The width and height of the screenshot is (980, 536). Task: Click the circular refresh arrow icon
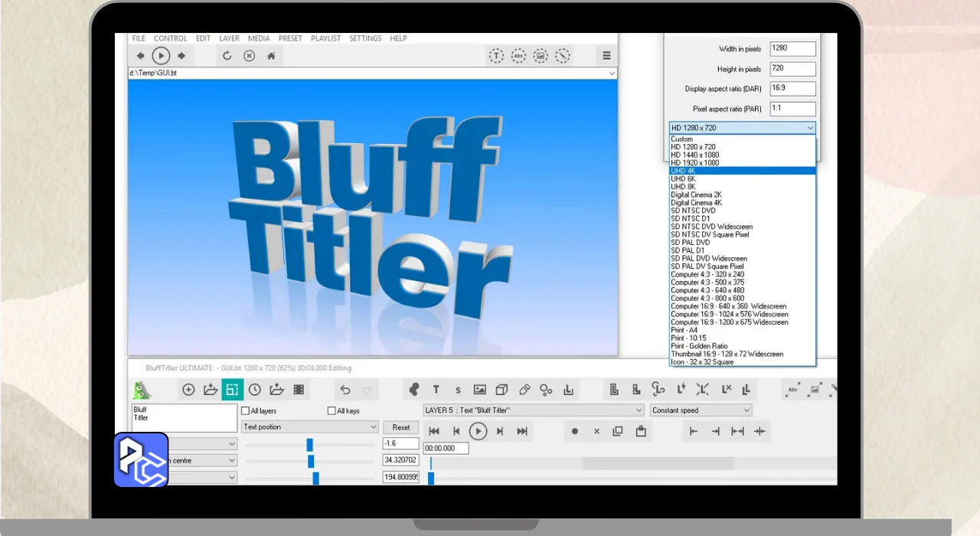227,56
